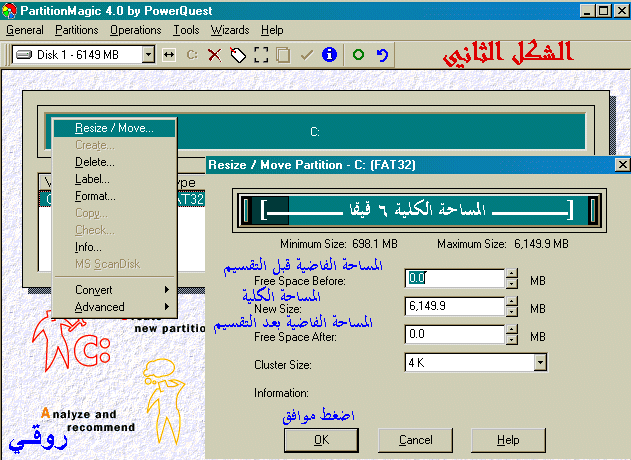Screen dimensions: 631x460
Task: Open the Help menu in menu bar
Action: (272, 30)
